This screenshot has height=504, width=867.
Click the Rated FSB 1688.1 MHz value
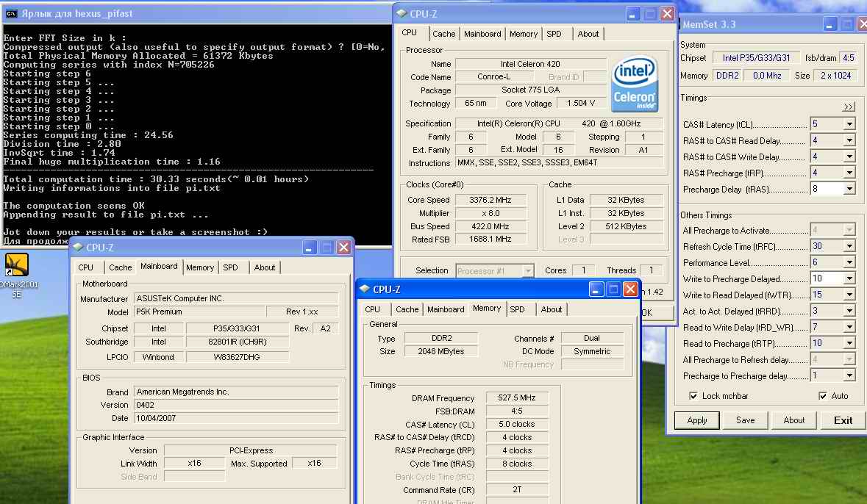pos(490,240)
